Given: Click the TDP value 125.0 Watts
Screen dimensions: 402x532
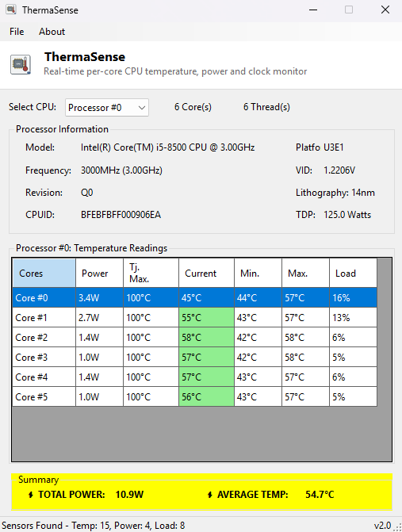Looking at the screenshot, I should [x=347, y=215].
